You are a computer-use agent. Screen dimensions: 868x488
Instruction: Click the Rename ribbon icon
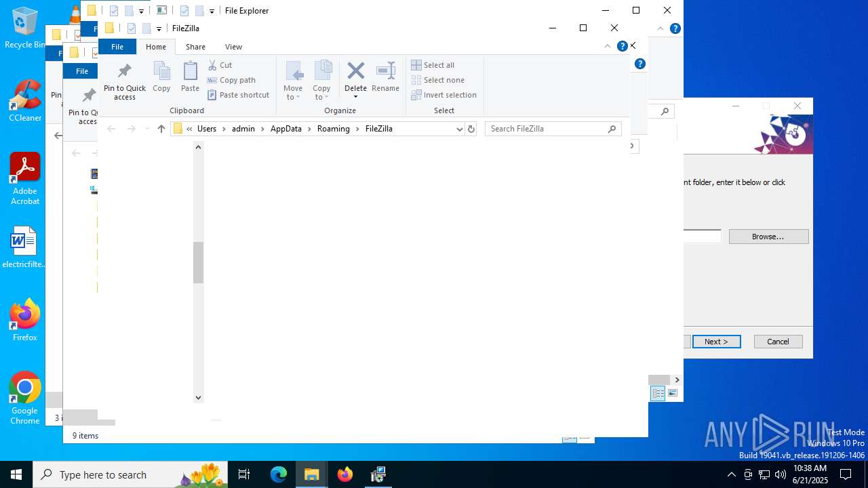[x=385, y=77]
